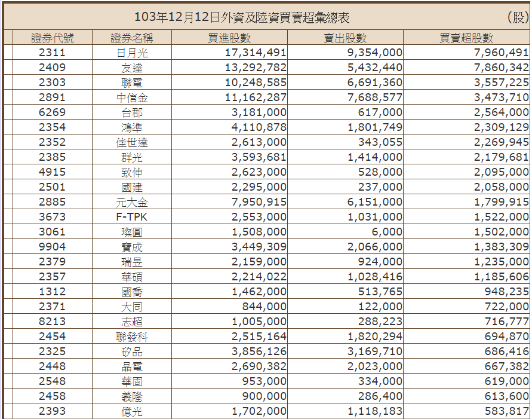Image resolution: width=532 pixels, height=419 pixels.
Task: Select stock name 瑞昱
Action: [x=132, y=262]
